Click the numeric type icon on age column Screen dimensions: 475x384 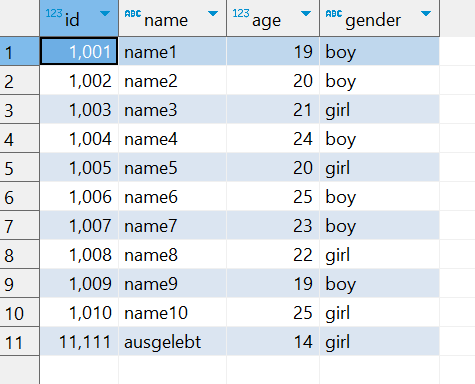pyautogui.click(x=241, y=13)
